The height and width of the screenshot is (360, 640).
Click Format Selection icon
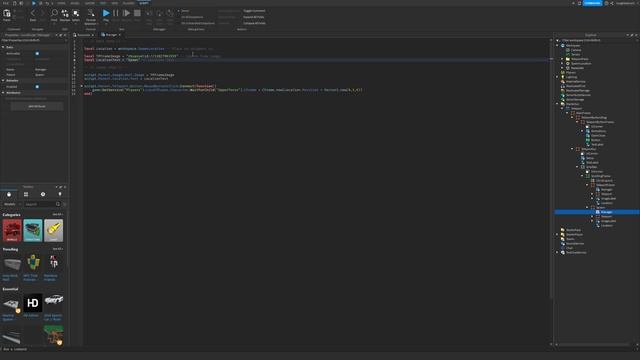(x=91, y=13)
